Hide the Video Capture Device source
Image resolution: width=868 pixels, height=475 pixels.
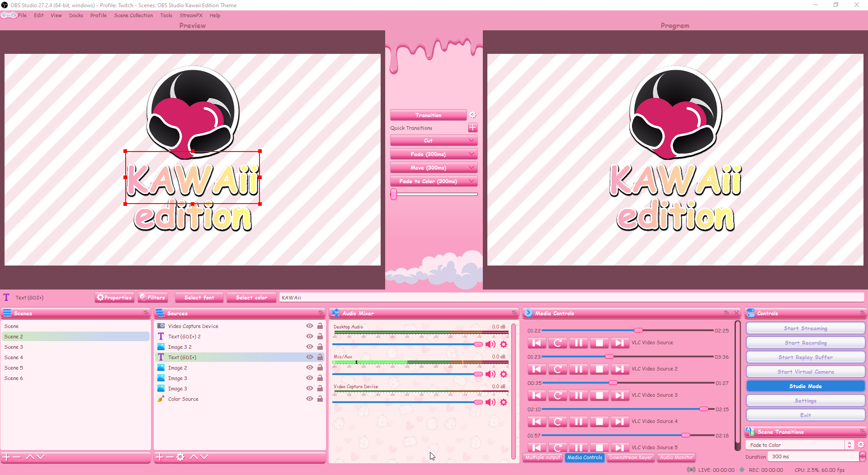[310, 326]
